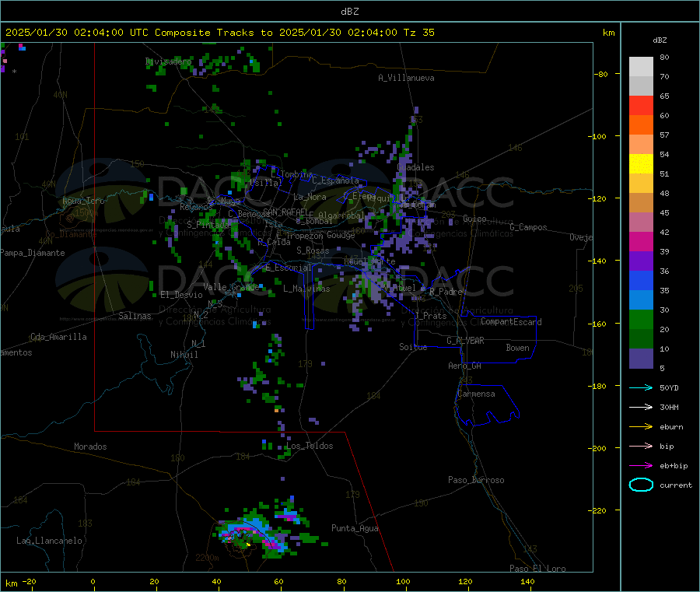This screenshot has width=700, height=592.
Task: Click the cyan 'current' ellipse in legend
Action: [x=641, y=485]
